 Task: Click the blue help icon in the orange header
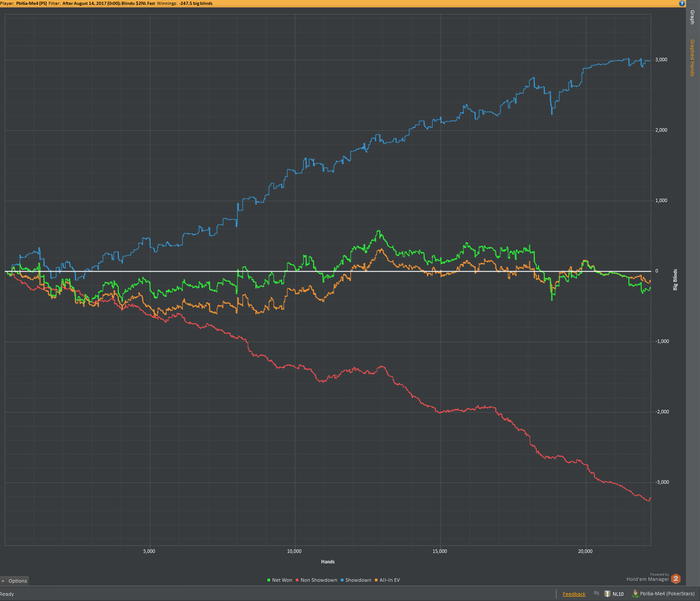click(x=682, y=3)
